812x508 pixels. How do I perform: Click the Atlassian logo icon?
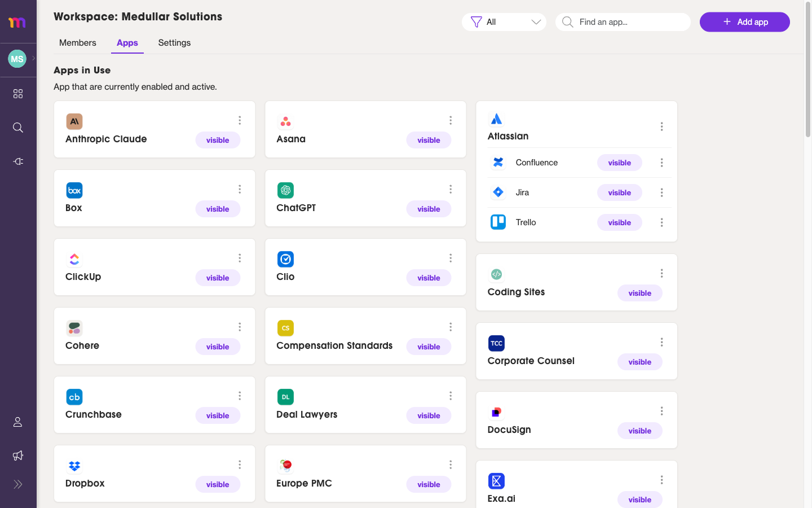496,119
